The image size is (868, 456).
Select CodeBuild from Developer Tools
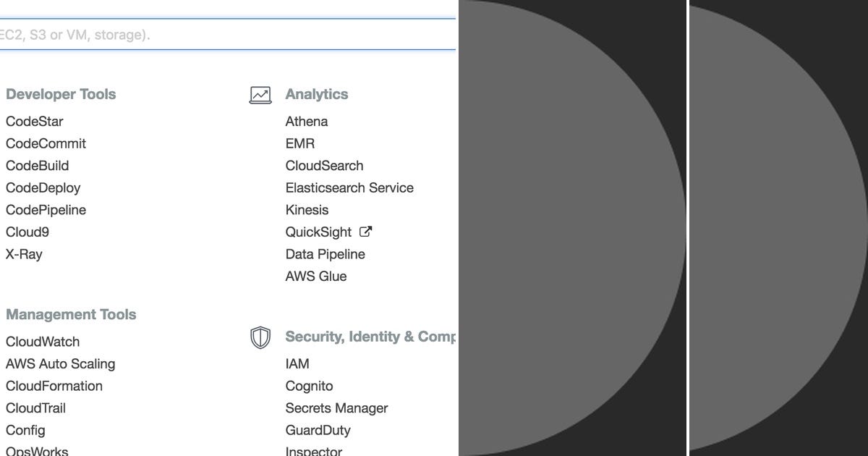pyautogui.click(x=37, y=166)
